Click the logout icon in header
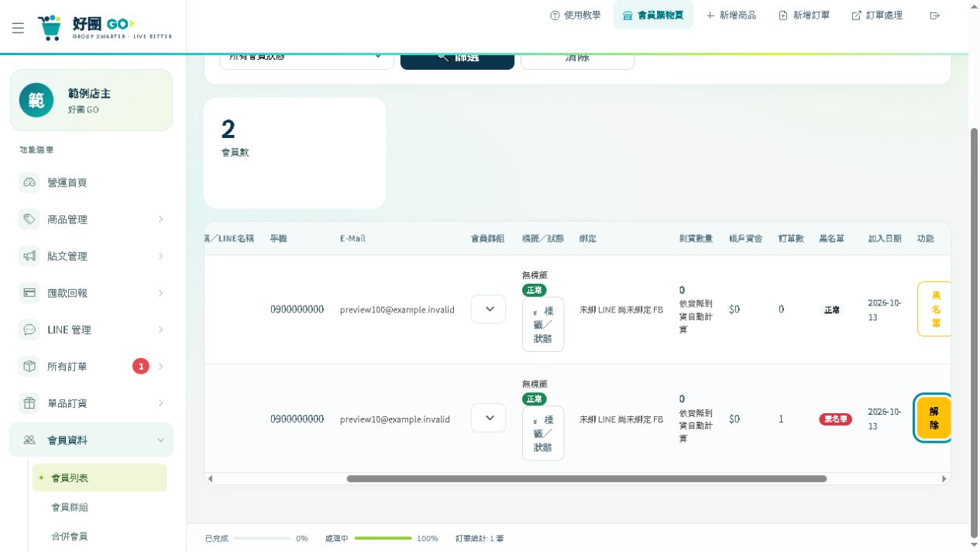 (x=935, y=16)
